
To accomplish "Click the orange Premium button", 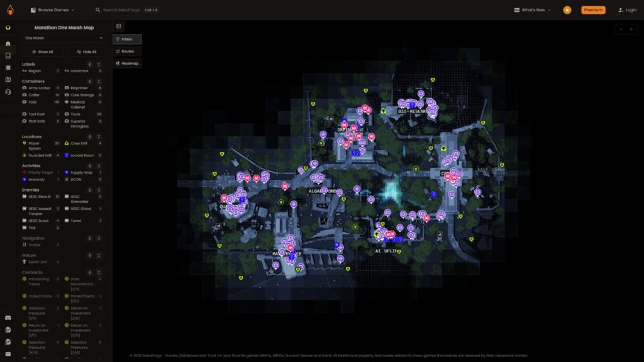I will (593, 10).
